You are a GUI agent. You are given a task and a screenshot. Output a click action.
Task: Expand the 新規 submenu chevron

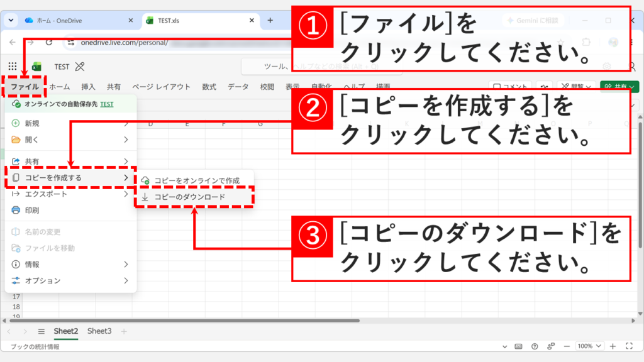click(126, 123)
